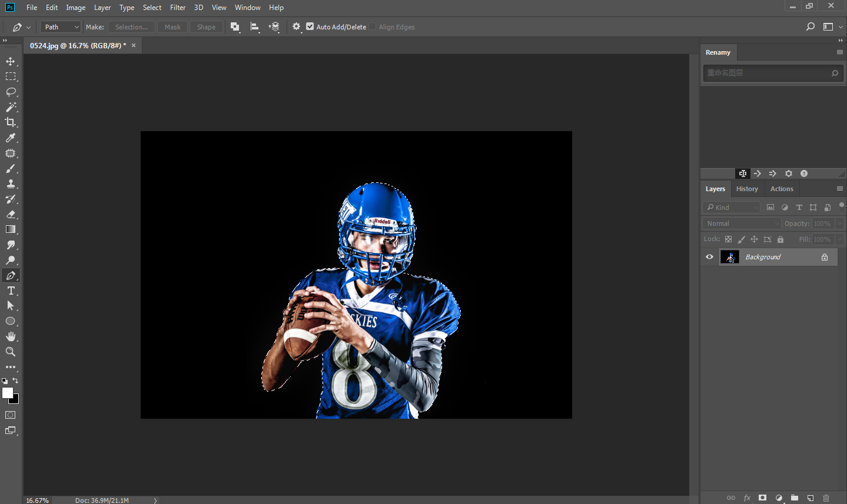Screen dimensions: 847x504
Task: Select the Path Selection tool
Action: (11, 306)
